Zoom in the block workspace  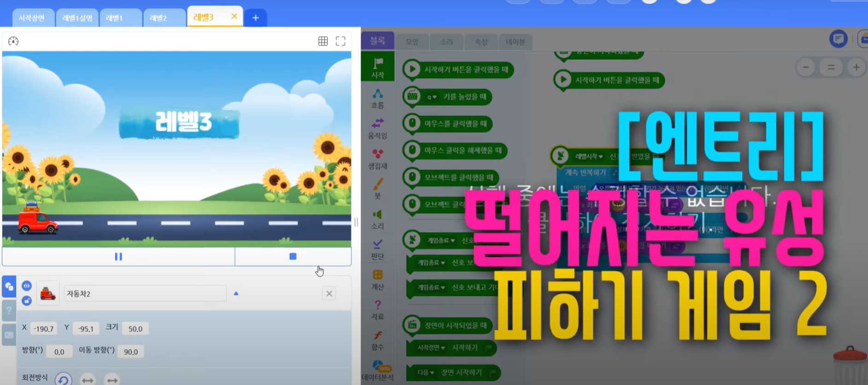pos(856,68)
